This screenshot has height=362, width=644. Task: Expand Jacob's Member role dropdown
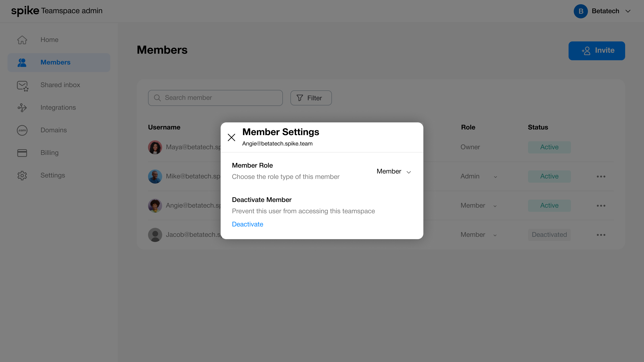[x=495, y=235]
